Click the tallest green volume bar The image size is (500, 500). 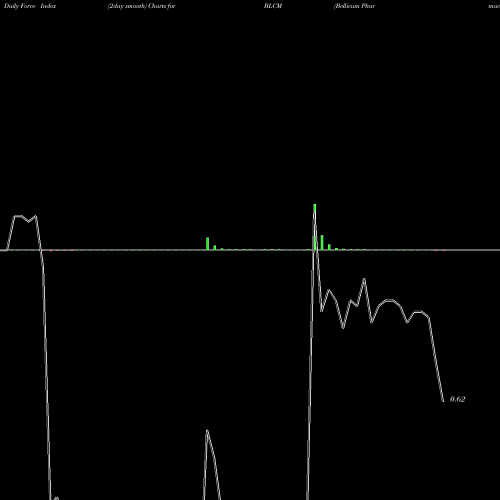[315, 227]
